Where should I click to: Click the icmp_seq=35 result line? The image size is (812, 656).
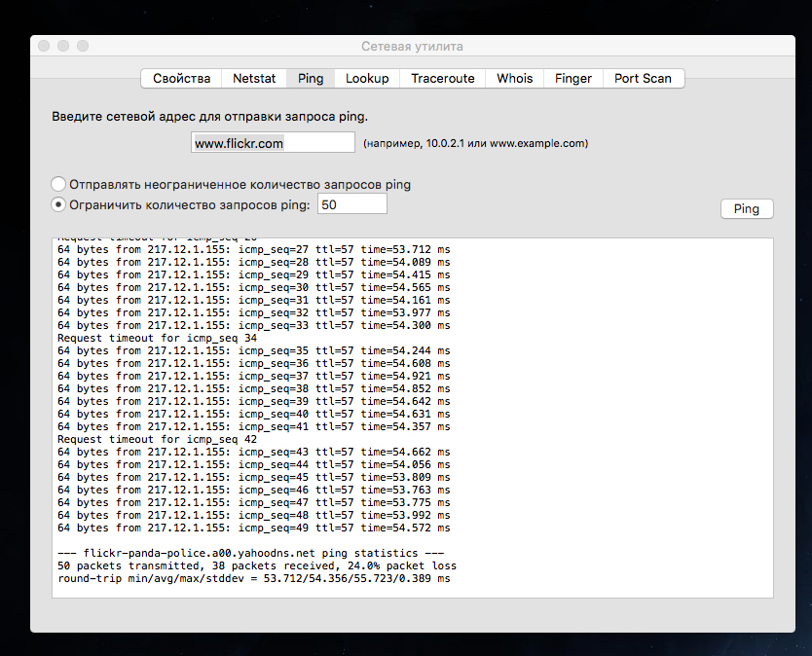click(x=254, y=351)
